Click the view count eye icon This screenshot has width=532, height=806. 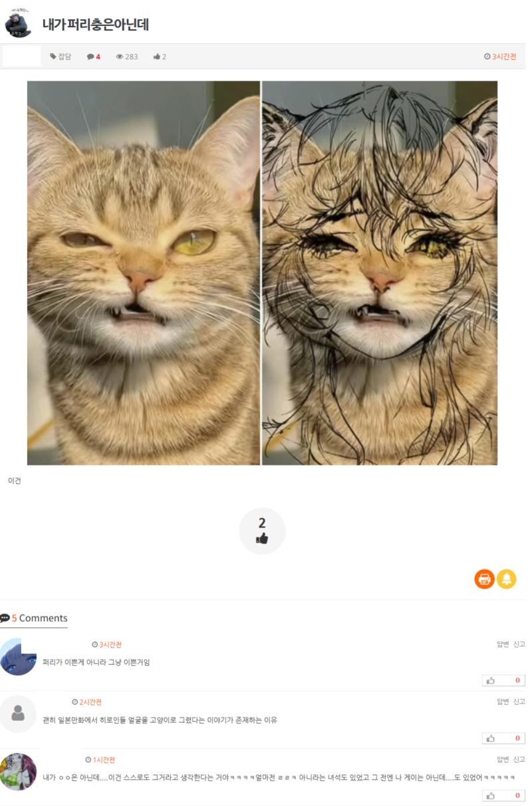pyautogui.click(x=120, y=57)
